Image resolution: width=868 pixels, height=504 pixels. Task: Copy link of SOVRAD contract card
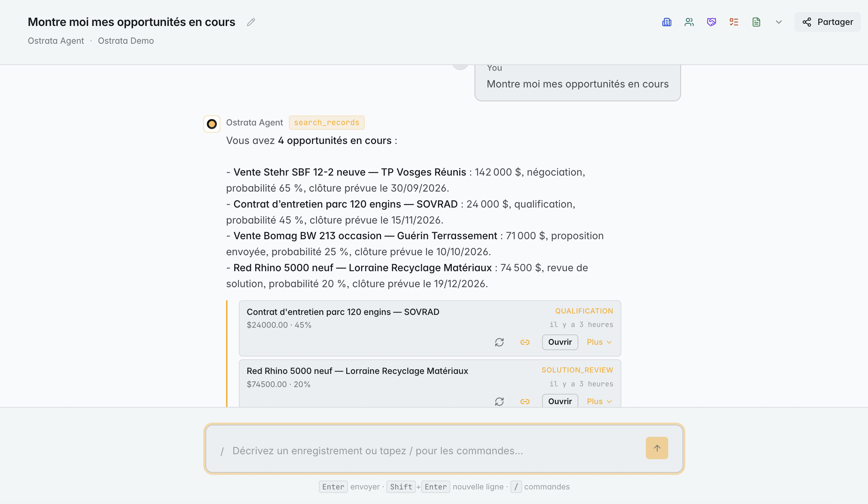pyautogui.click(x=525, y=342)
